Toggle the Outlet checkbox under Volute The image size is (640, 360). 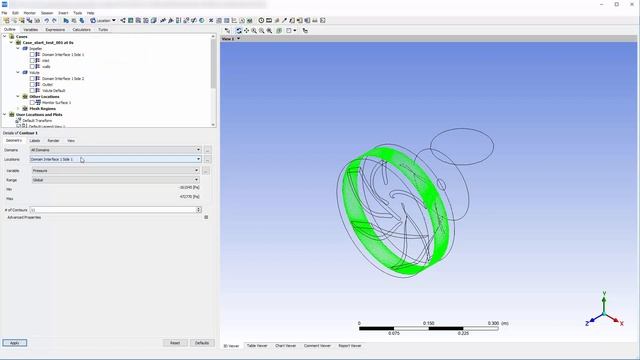(32, 84)
